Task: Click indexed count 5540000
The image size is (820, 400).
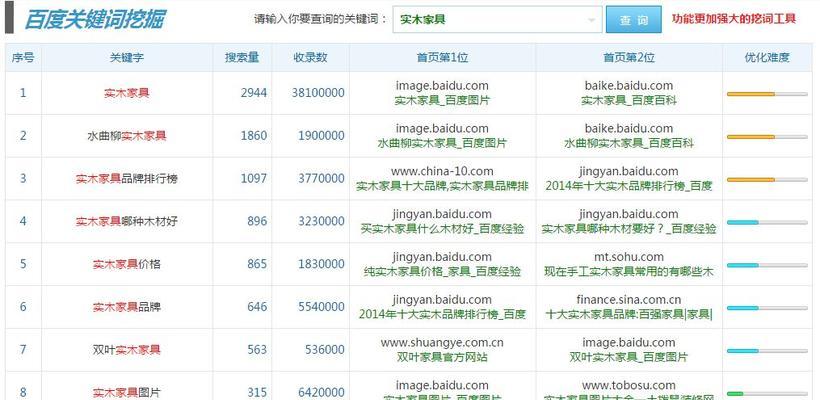Action: pos(321,307)
